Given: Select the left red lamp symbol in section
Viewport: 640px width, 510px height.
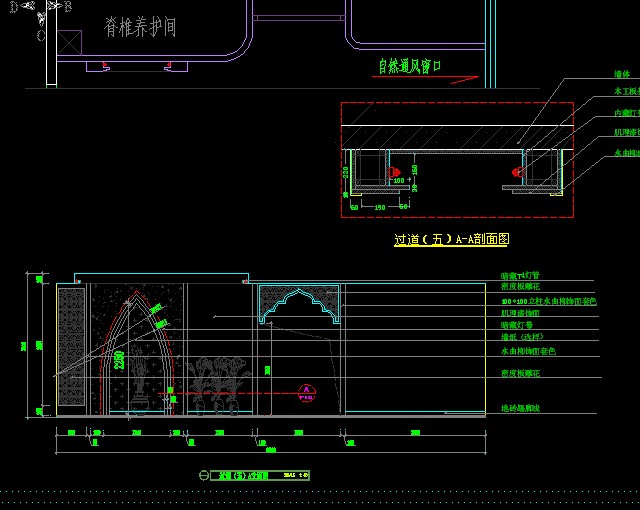Looking at the screenshot, I should click(393, 172).
